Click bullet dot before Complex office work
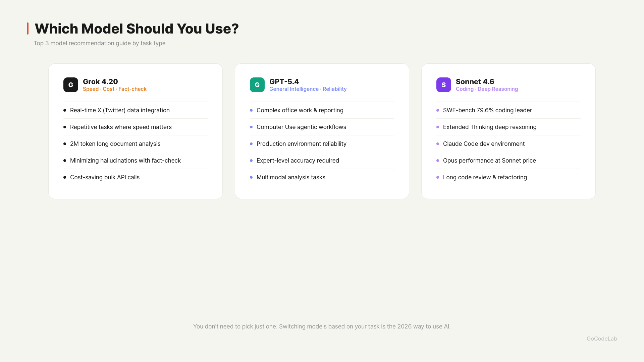 [x=251, y=110]
